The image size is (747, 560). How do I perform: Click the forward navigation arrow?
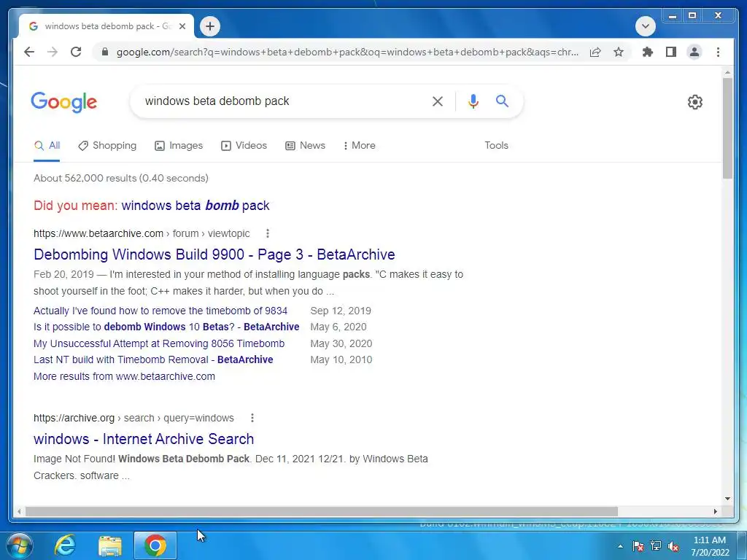(53, 52)
